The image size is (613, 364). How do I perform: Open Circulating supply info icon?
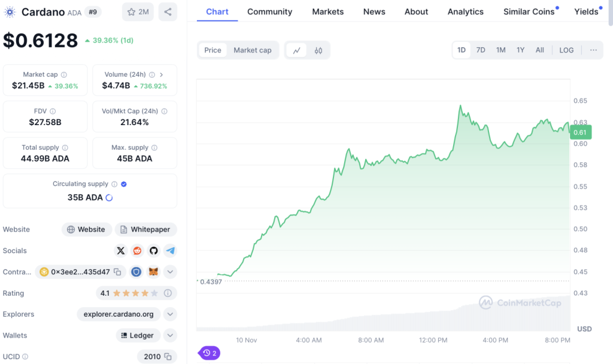tap(114, 184)
